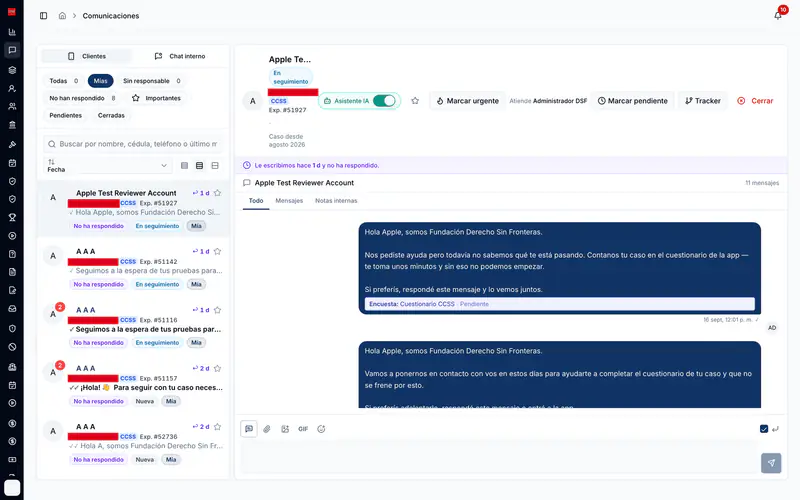
Task: Uncheck the send-on-enter checkbox
Action: tap(764, 429)
